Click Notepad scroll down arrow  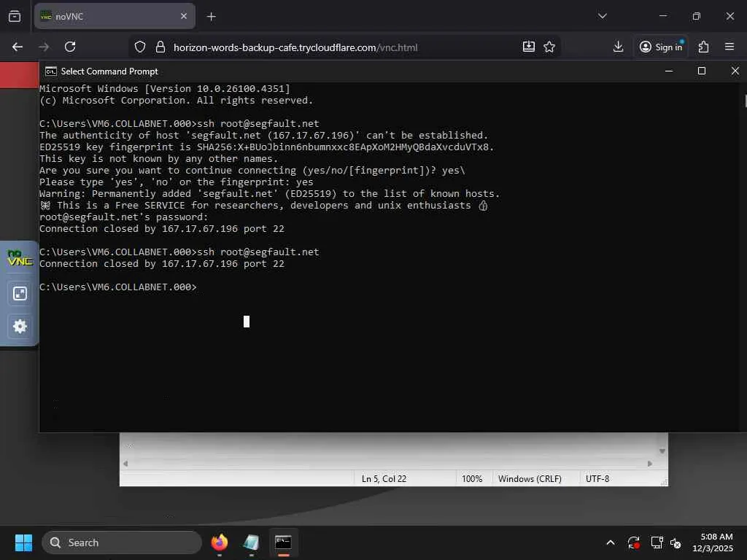click(x=662, y=451)
